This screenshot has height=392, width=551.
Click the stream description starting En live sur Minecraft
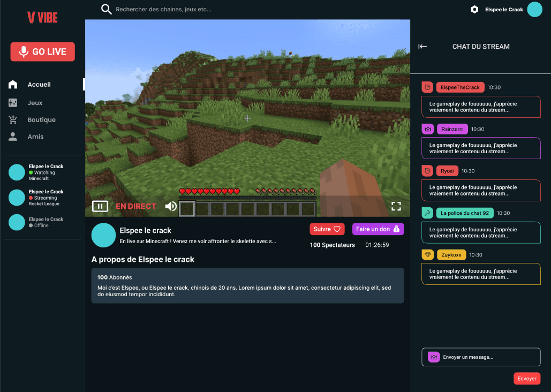(198, 241)
